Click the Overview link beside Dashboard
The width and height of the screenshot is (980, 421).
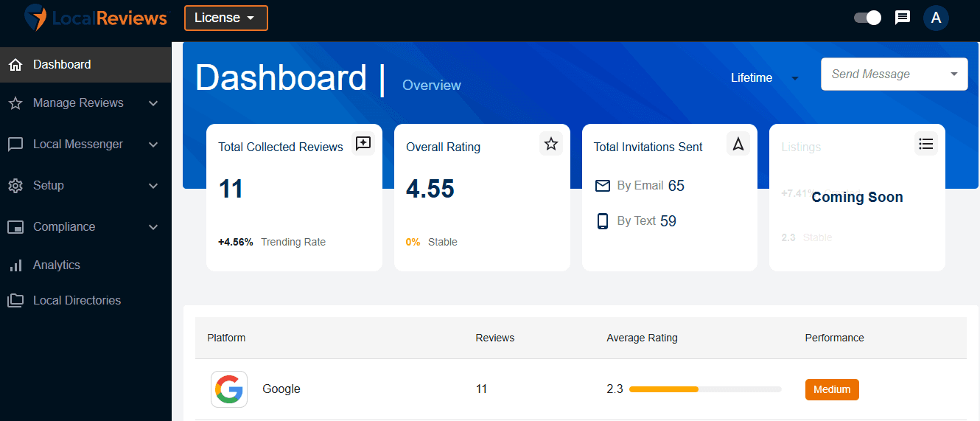pos(432,85)
